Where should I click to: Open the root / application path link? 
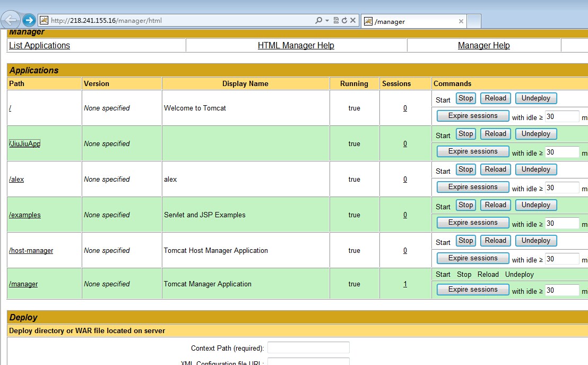coord(10,108)
